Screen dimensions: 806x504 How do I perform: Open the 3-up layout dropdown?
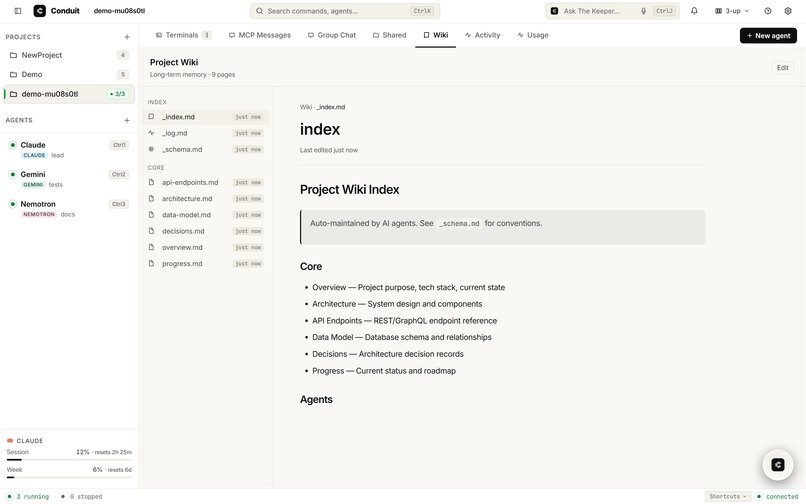[x=732, y=11]
